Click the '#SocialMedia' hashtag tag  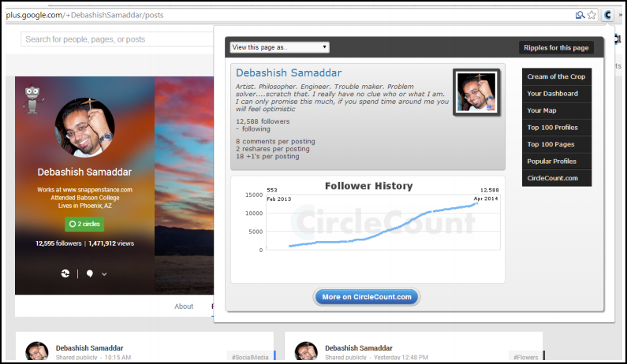click(250, 357)
